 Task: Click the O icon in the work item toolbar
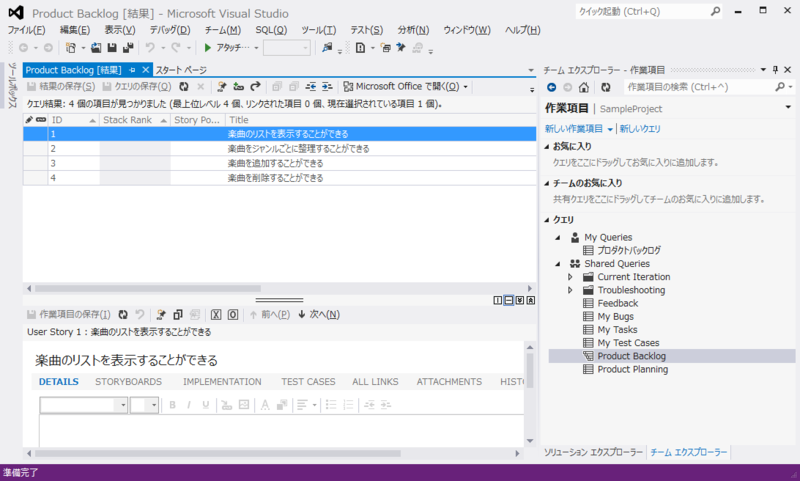tap(233, 315)
